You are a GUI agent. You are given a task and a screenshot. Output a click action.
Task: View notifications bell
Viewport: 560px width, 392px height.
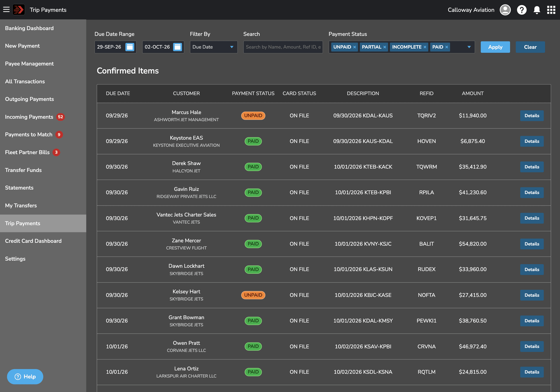pos(537,10)
